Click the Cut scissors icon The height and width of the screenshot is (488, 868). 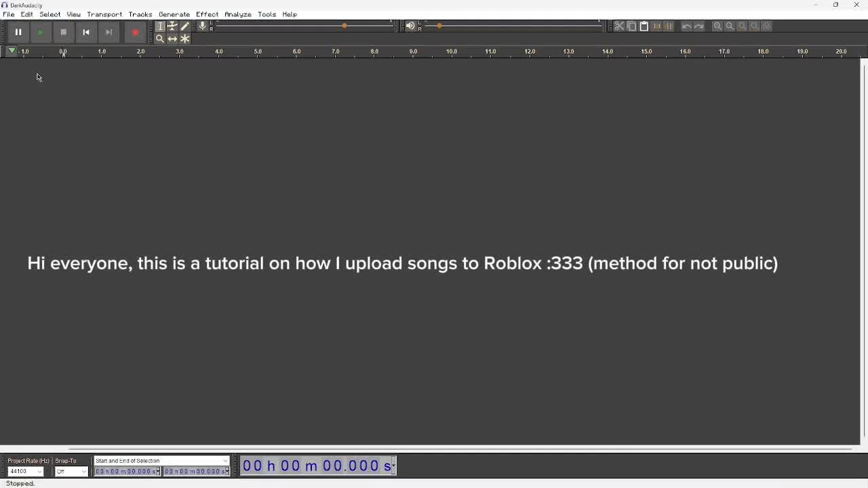pos(619,26)
